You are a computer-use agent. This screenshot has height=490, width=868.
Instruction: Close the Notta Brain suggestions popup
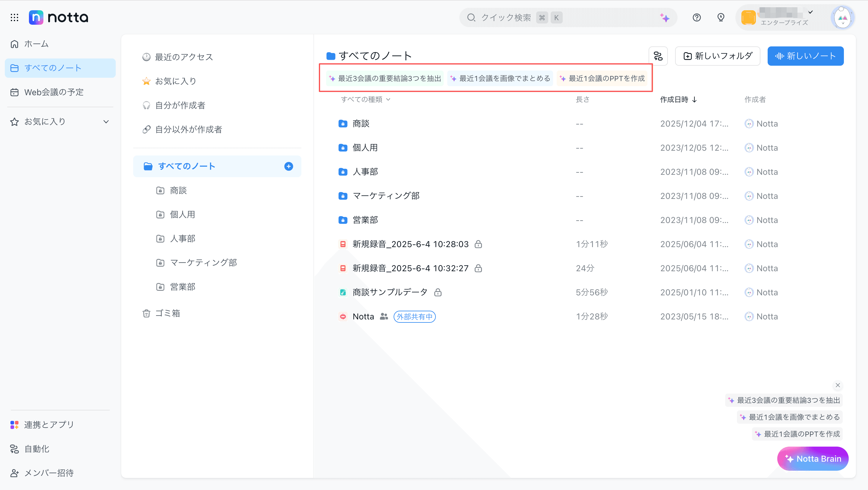[838, 385]
